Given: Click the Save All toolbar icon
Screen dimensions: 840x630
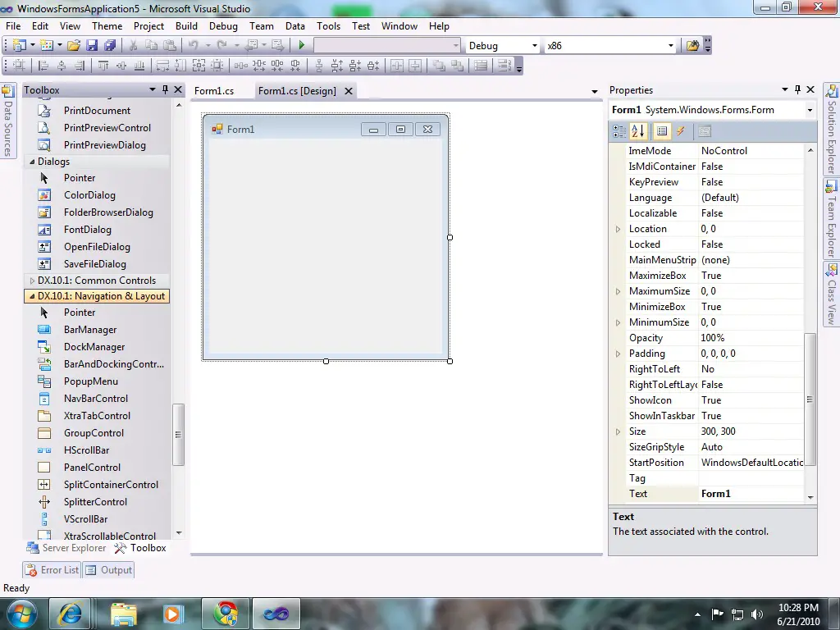Looking at the screenshot, I should coord(110,46).
